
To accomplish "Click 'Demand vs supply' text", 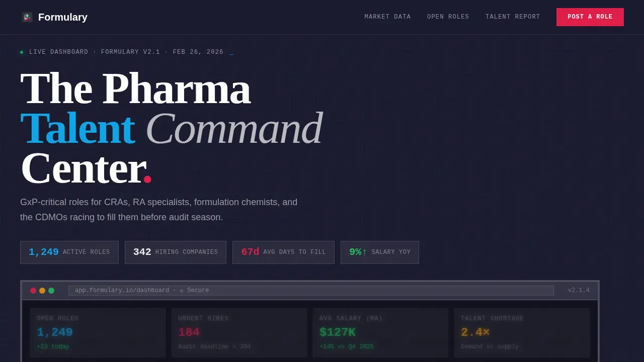I will (x=490, y=347).
